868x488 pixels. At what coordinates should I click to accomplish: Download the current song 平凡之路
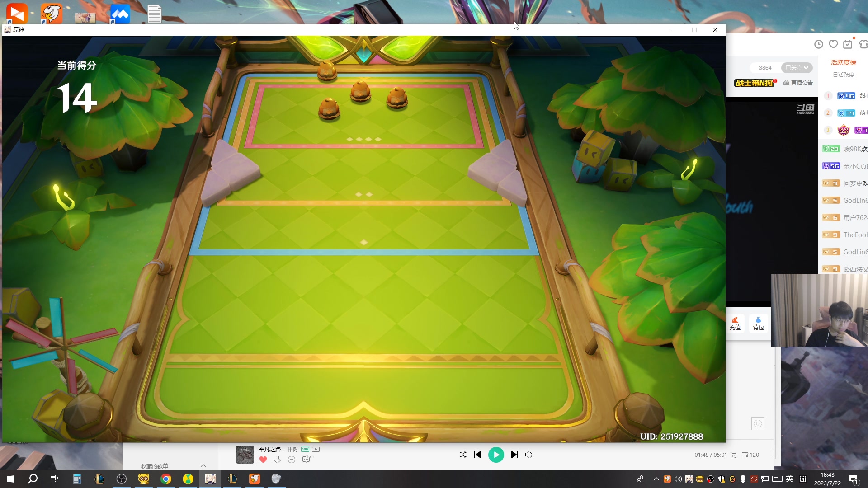277,460
